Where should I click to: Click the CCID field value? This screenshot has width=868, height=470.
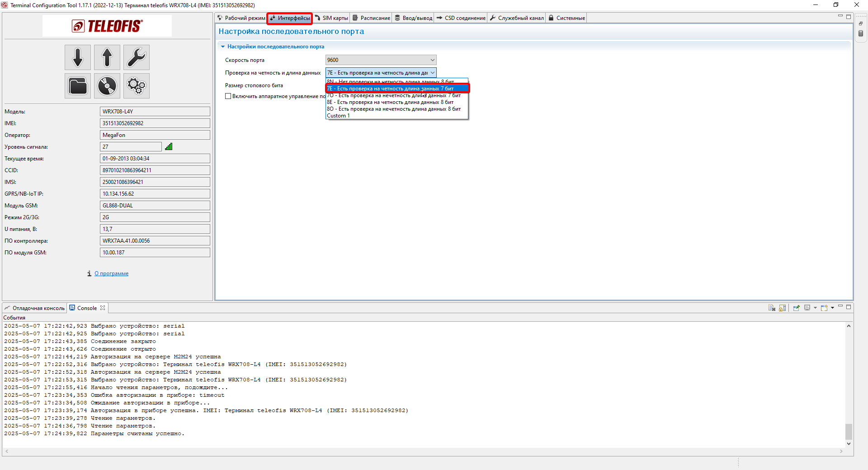click(155, 170)
